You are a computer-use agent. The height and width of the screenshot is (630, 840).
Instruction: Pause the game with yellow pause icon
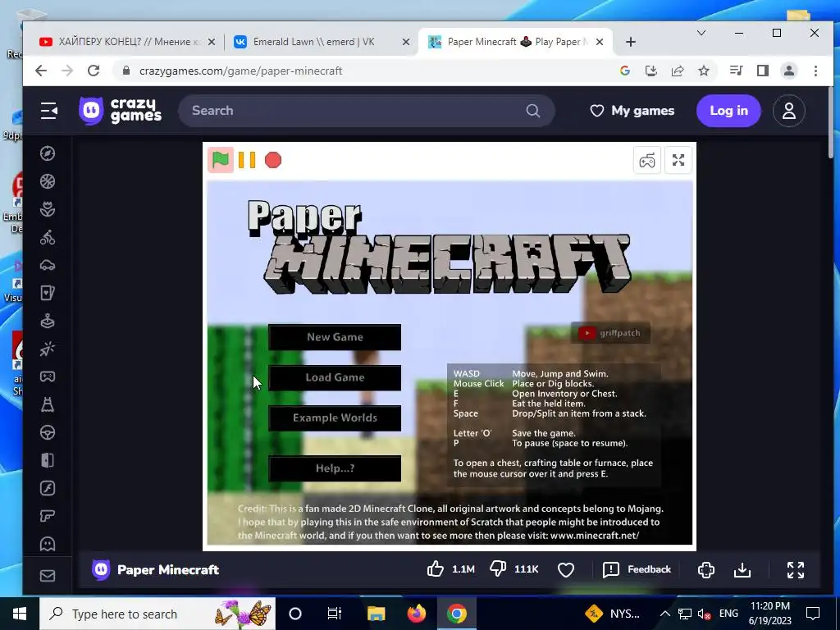tap(246, 160)
